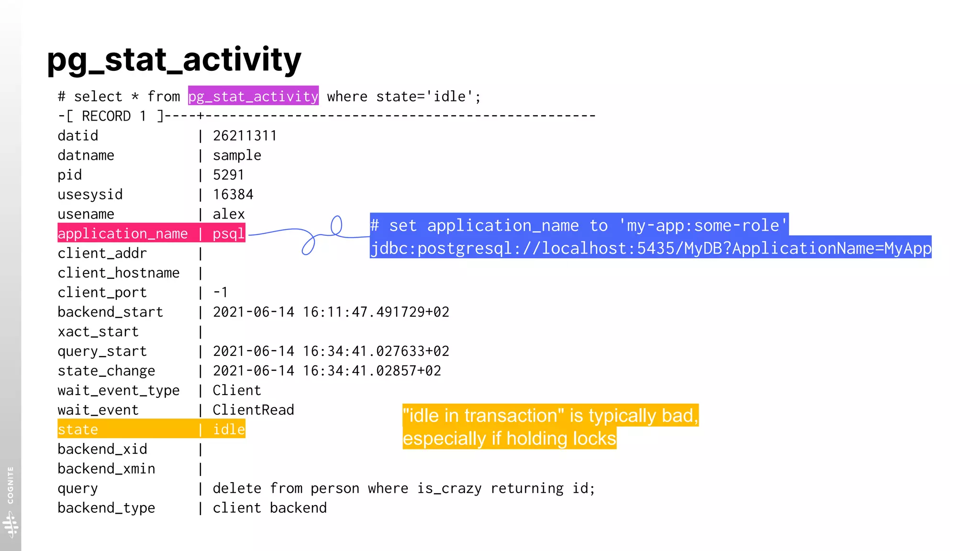Click the query field label
This screenshot has height=551, width=980.
tap(78, 489)
